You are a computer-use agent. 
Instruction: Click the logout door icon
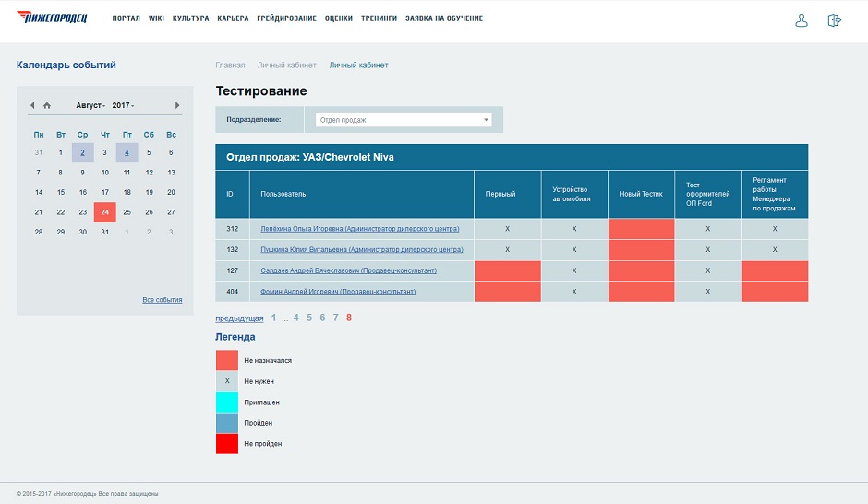tap(835, 20)
